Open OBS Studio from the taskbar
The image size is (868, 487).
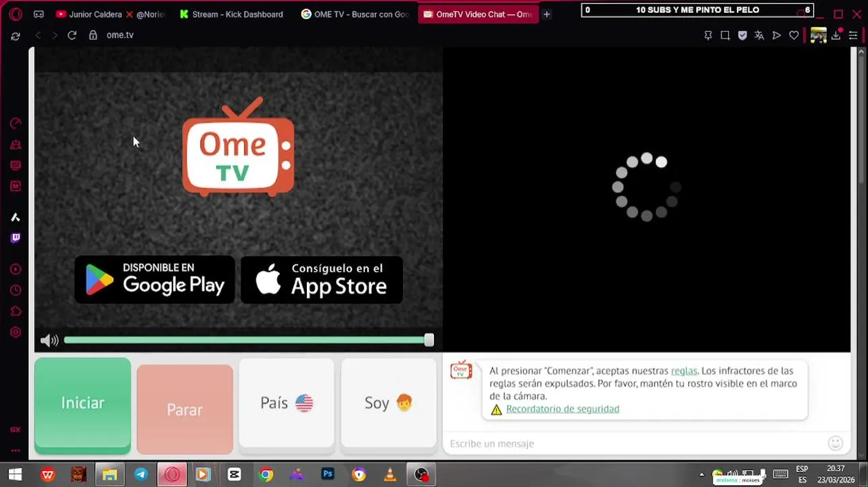coord(421,475)
